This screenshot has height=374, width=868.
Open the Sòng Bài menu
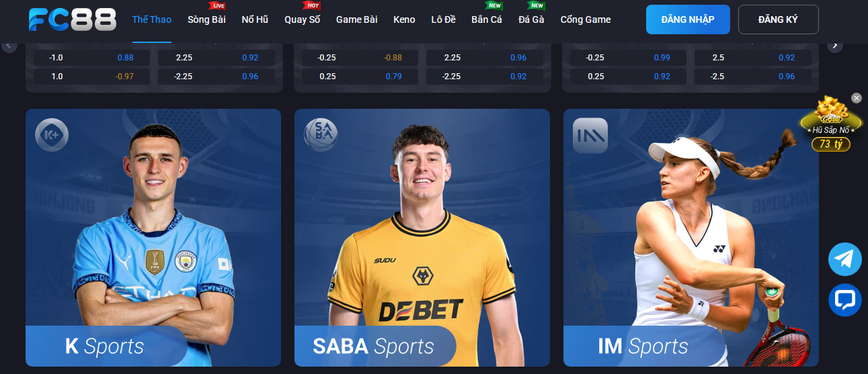coord(206,19)
